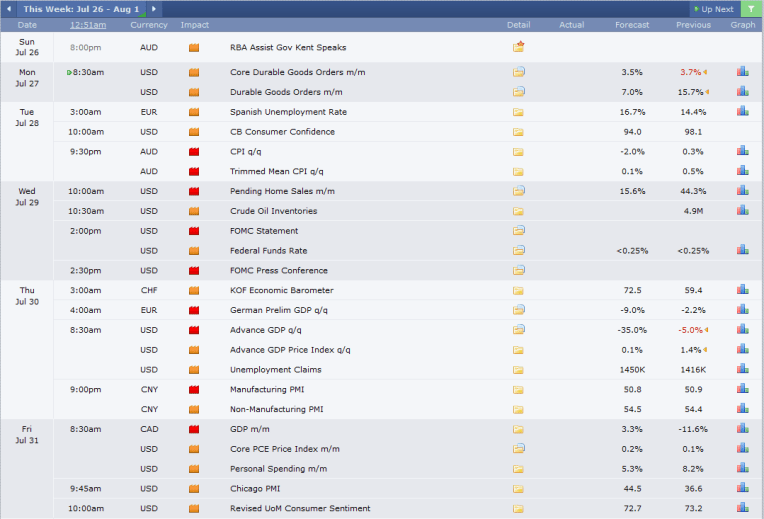Click the 9:30pm time for CPI q/q

(85, 152)
